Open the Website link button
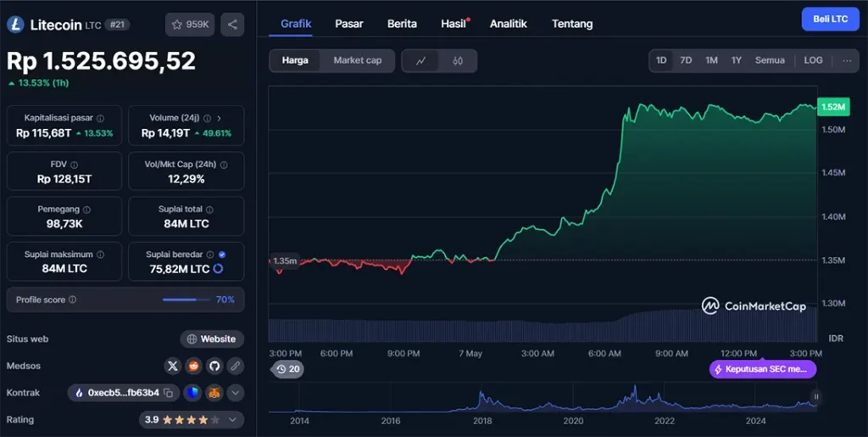 point(212,339)
